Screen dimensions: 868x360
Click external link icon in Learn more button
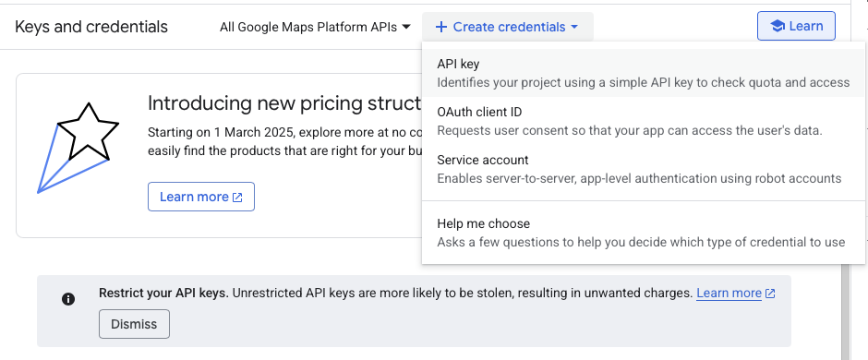click(x=237, y=198)
